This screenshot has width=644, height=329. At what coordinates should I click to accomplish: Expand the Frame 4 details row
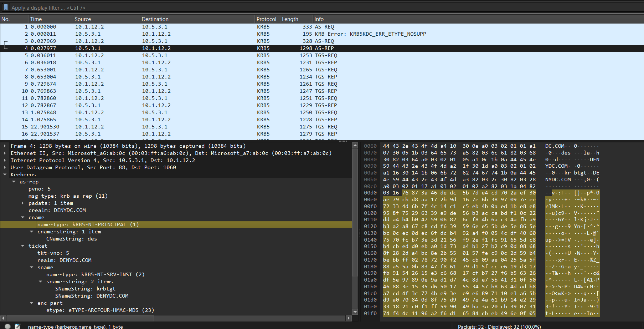5,146
